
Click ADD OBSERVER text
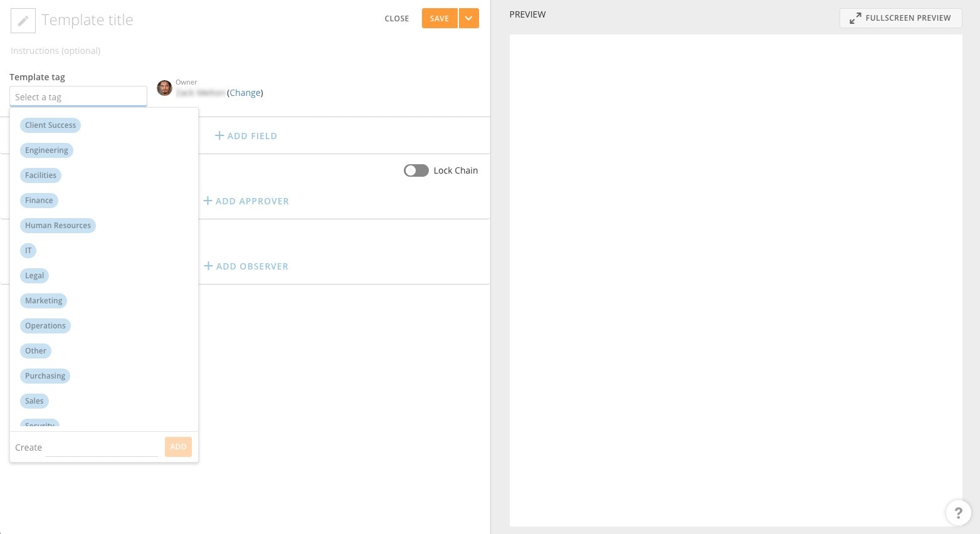point(252,266)
